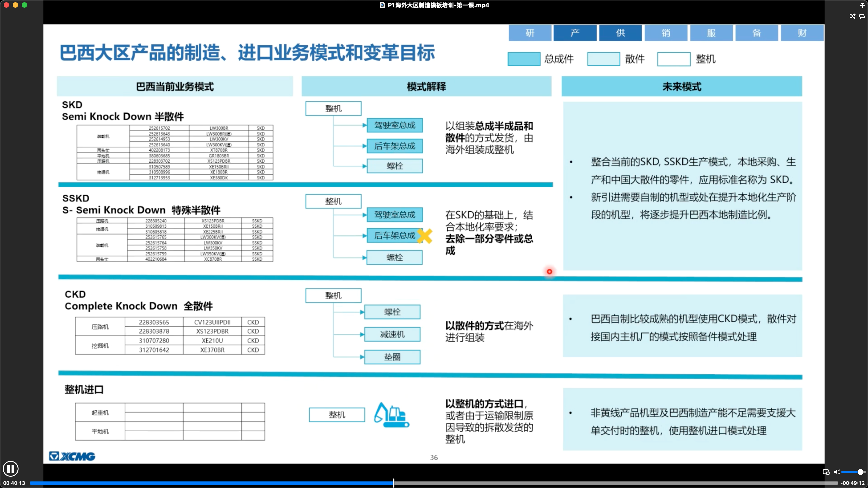Click the volume slider knob
The width and height of the screenshot is (868, 488).
coord(860,472)
